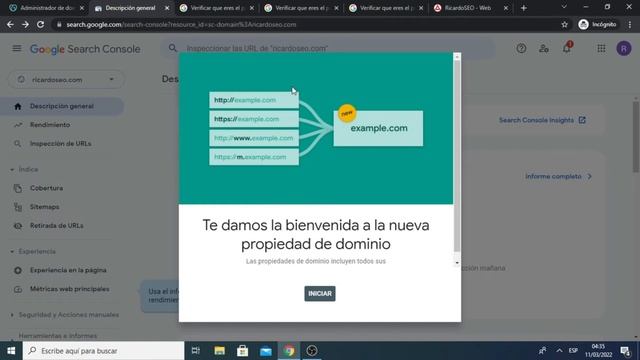Viewport: 640px width, 360px height.
Task: Open Retirada de URLs in sidebar
Action: 56,226
